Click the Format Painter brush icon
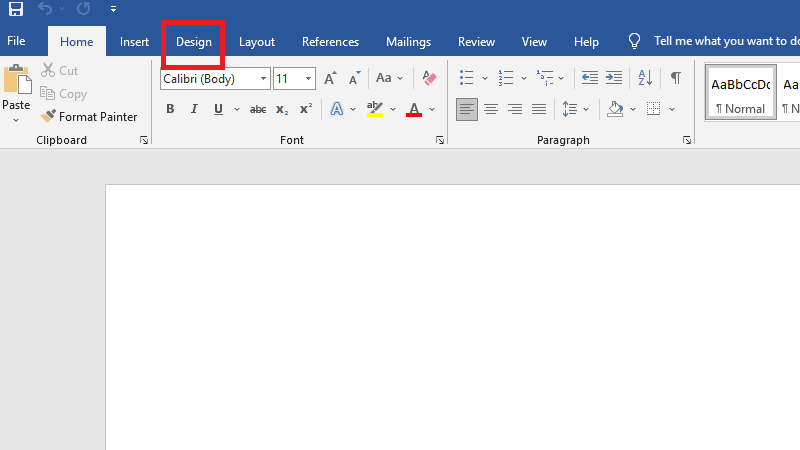Viewport: 800px width, 450px height. coord(48,117)
